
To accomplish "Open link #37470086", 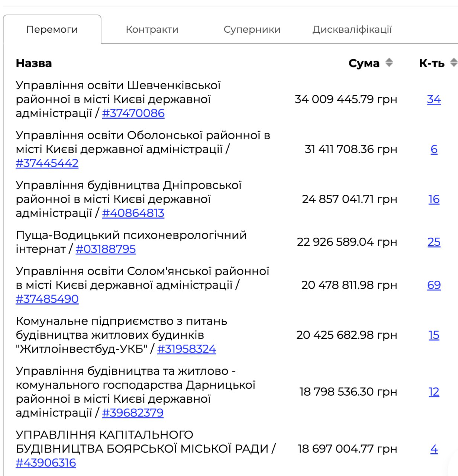I will [x=133, y=113].
